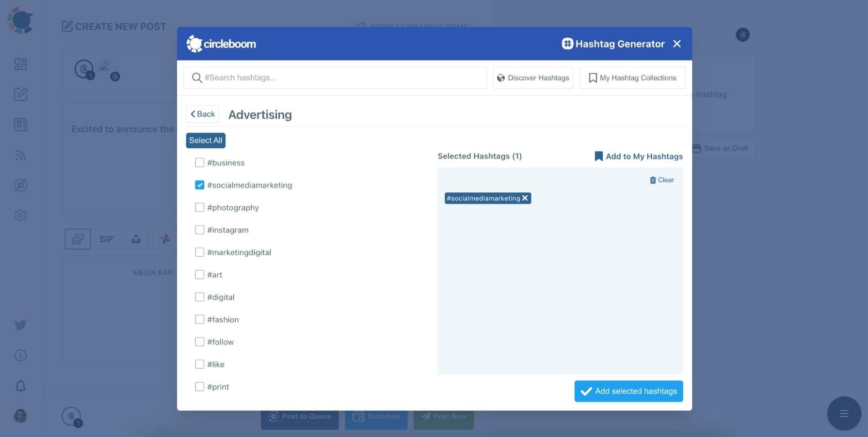This screenshot has height=437, width=868.
Task: Check the #like checkbox
Action: pyautogui.click(x=199, y=364)
